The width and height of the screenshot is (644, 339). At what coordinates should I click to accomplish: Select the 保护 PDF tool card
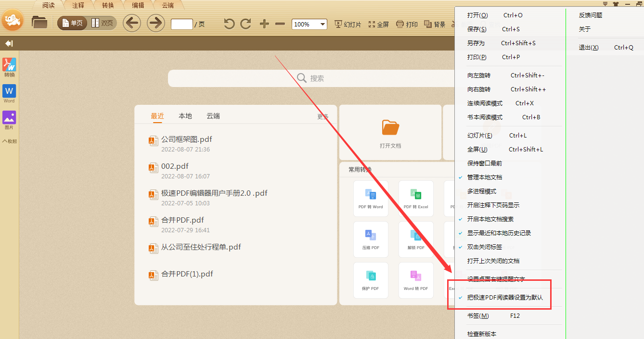click(x=371, y=280)
